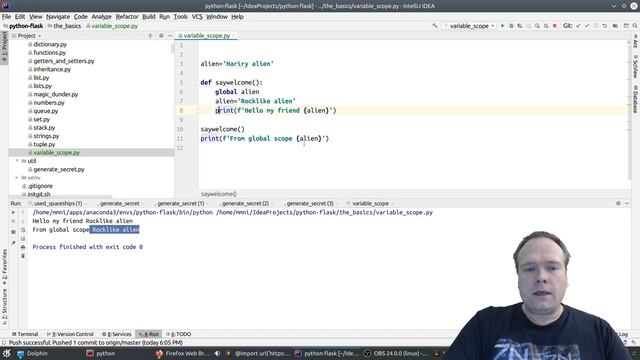Click the Git commit green checkmark
Image resolution: width=640 pixels, height=360 pixels.
(x=587, y=26)
